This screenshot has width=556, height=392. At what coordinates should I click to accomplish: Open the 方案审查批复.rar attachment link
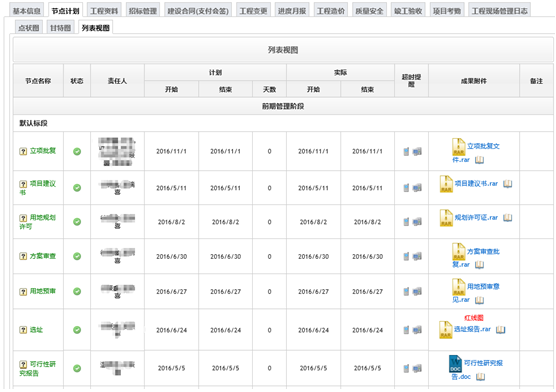pyautogui.click(x=476, y=258)
